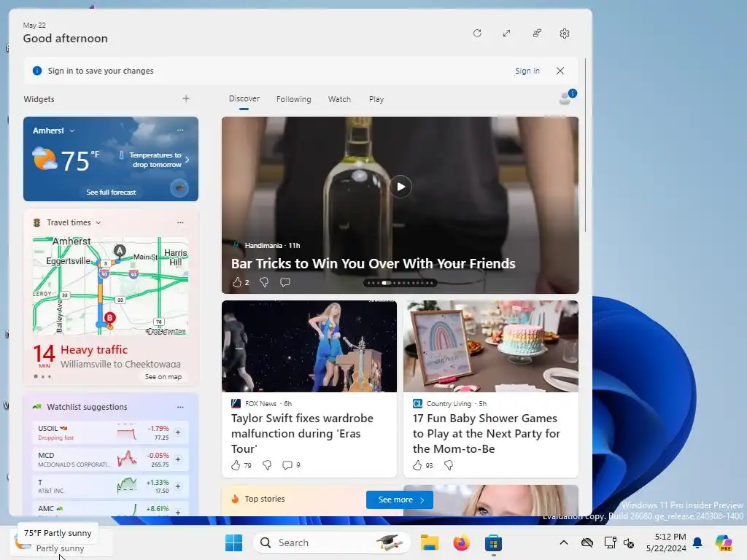Open Microsoft Store from taskbar

pos(494,542)
